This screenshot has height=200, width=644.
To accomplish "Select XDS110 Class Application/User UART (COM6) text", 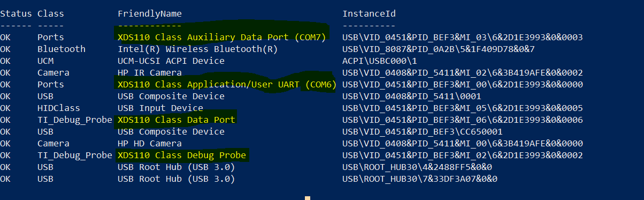I will pyautogui.click(x=227, y=85).
